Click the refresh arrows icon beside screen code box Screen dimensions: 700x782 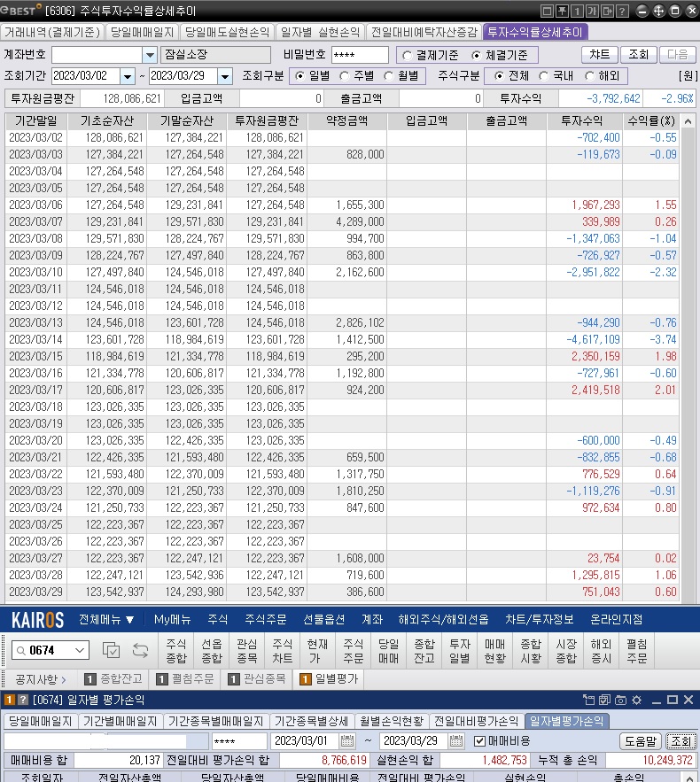point(141,650)
